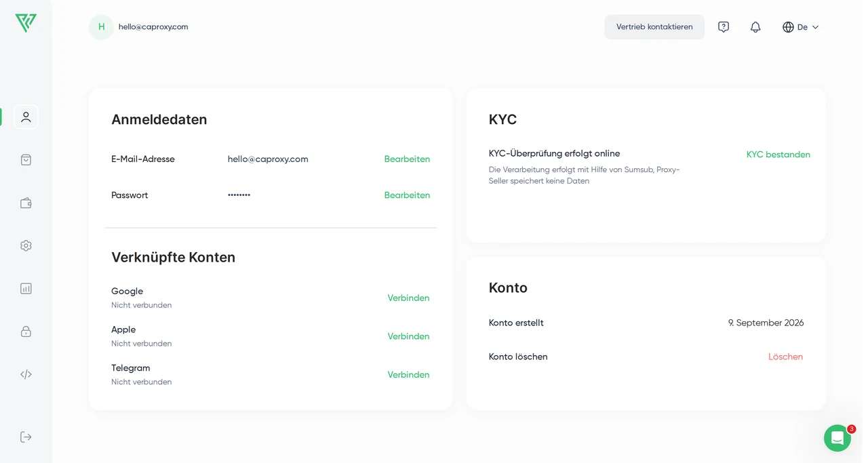Viewport: 868px width, 463px height.
Task: Open the code brackets API icon
Action: [26, 374]
